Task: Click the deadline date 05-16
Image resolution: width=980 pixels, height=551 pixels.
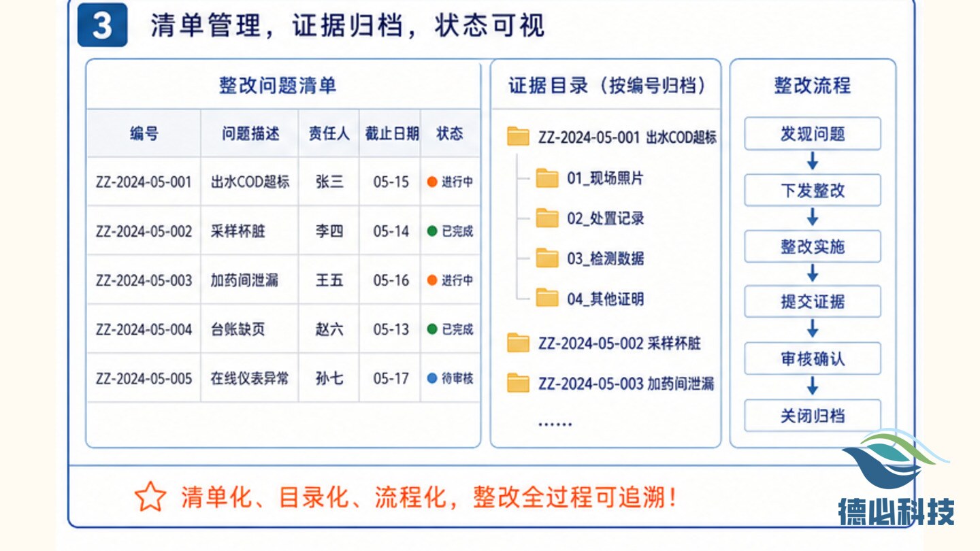Action: coord(391,280)
